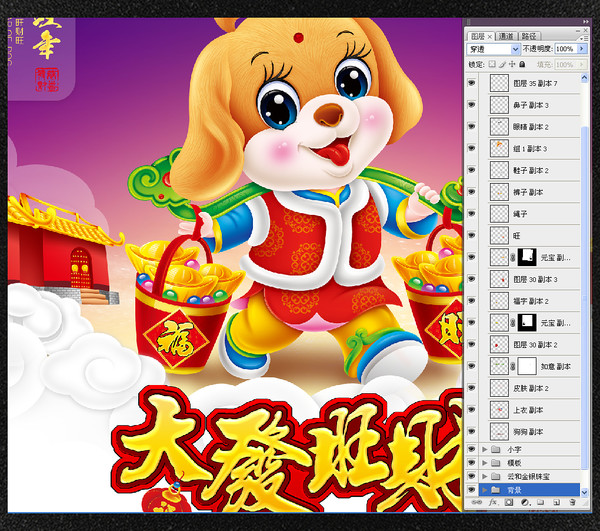Click the folder icon of the 背景 group
The width and height of the screenshot is (600, 531).
(496, 490)
